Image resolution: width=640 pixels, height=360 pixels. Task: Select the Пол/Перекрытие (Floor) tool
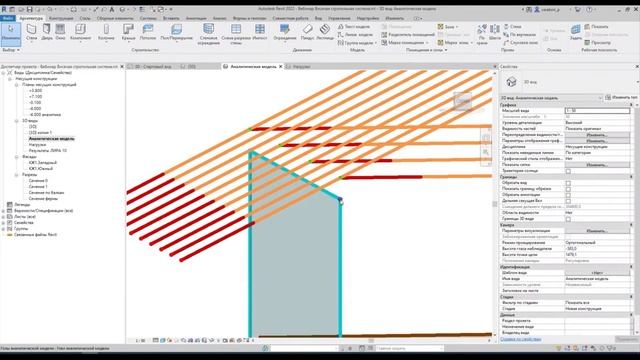pos(176,32)
